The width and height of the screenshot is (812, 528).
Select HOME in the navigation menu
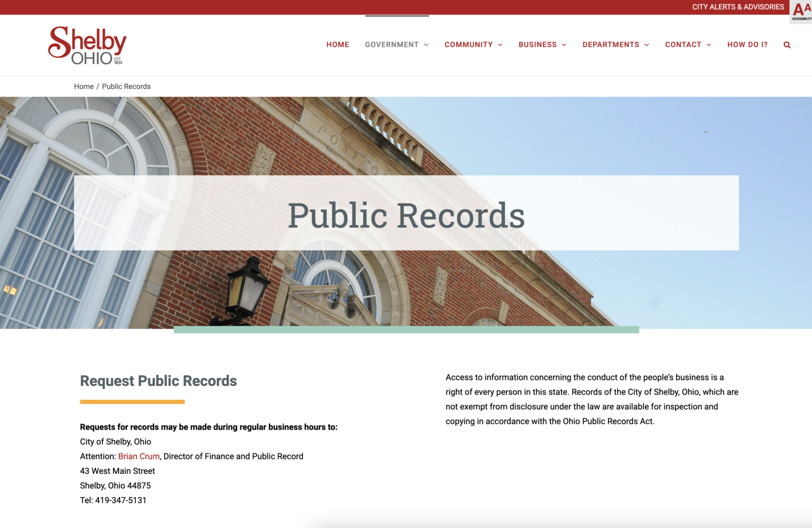pos(337,45)
